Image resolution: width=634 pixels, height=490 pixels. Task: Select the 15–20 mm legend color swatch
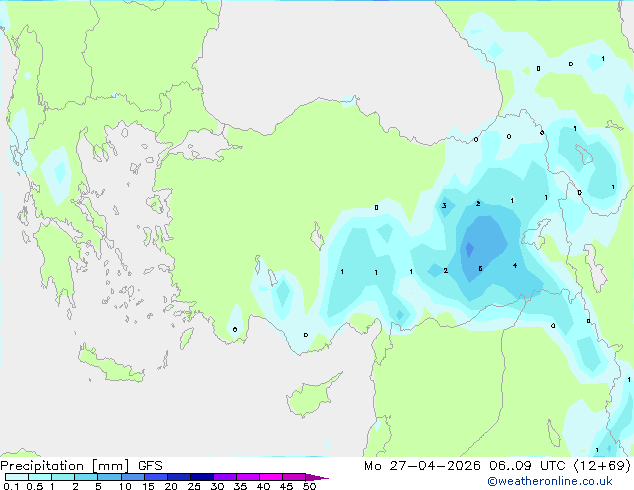156,477
